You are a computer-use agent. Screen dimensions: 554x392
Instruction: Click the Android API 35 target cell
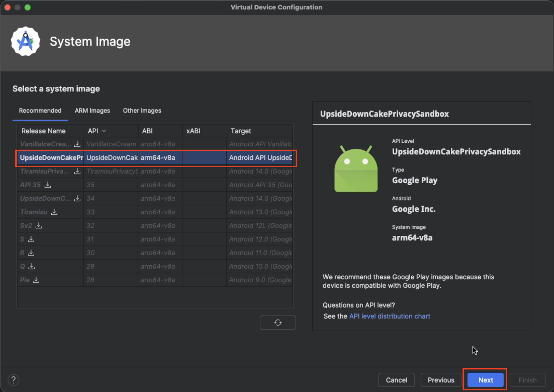coord(260,185)
